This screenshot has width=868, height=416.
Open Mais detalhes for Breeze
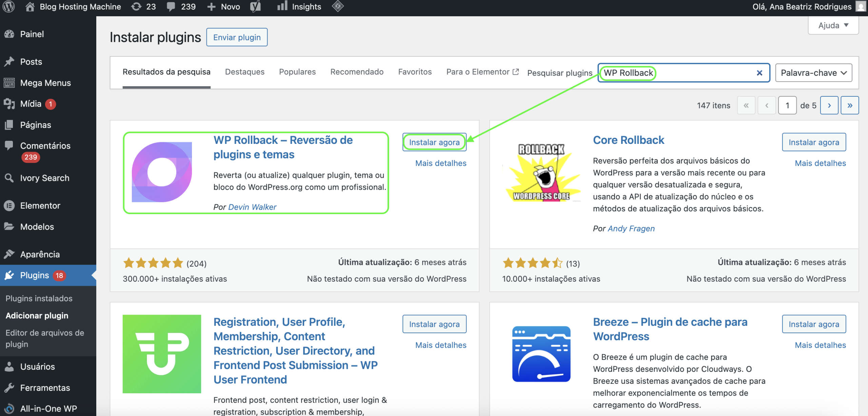coord(820,345)
